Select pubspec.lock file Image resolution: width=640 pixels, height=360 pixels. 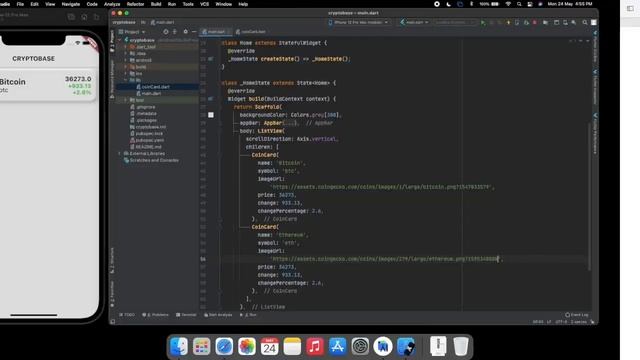[x=146, y=133]
